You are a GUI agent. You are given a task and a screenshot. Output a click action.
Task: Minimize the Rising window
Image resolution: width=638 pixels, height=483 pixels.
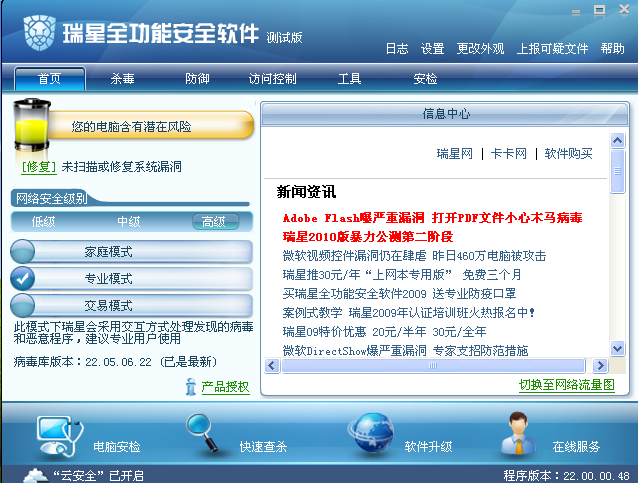[576, 12]
